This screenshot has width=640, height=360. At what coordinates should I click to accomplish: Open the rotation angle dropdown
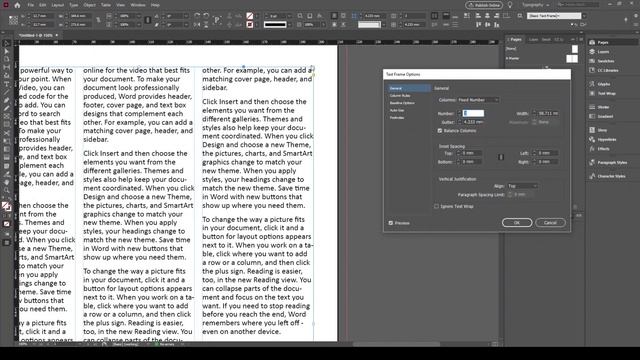(186, 16)
